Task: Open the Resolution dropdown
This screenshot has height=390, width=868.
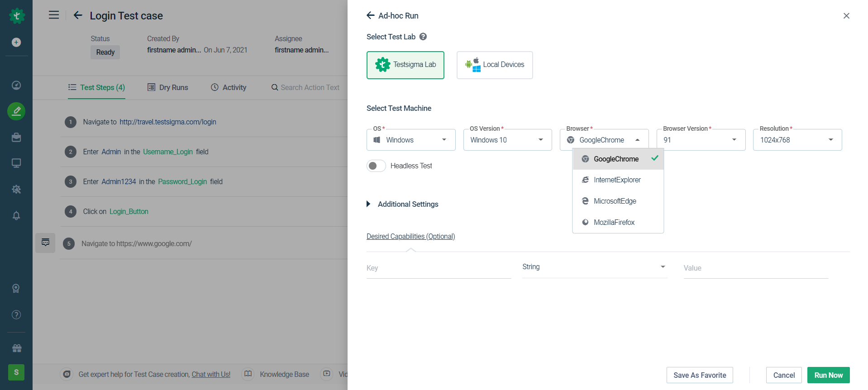Action: tap(797, 140)
